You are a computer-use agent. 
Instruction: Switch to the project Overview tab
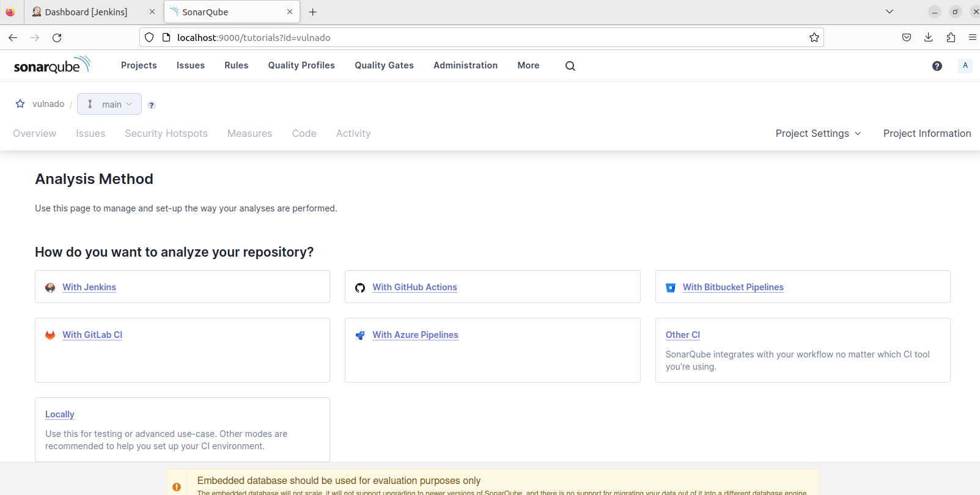click(x=34, y=133)
